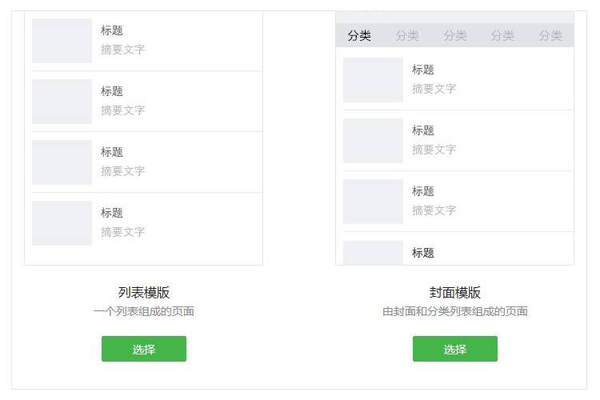Click the 封面模版 template name

[455, 293]
